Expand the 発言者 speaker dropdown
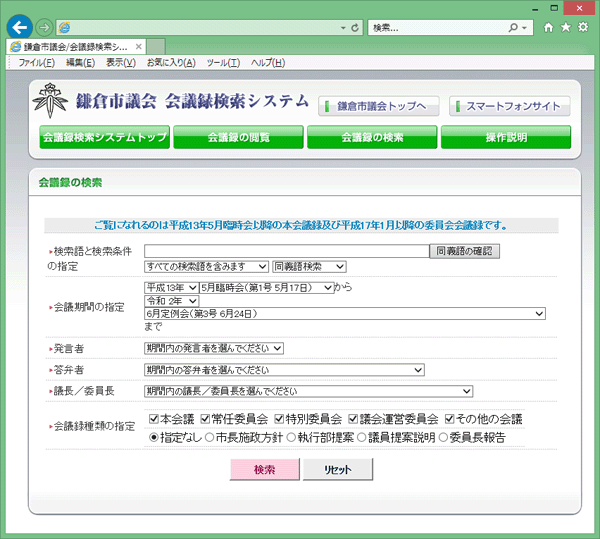The width and height of the screenshot is (600, 539). [x=214, y=348]
